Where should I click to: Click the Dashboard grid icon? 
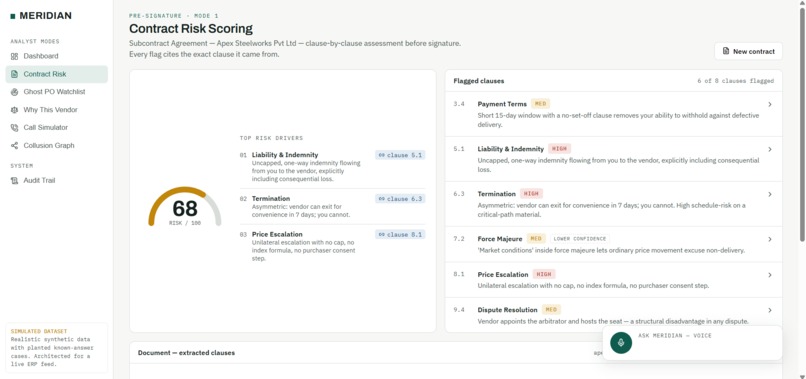pos(14,56)
